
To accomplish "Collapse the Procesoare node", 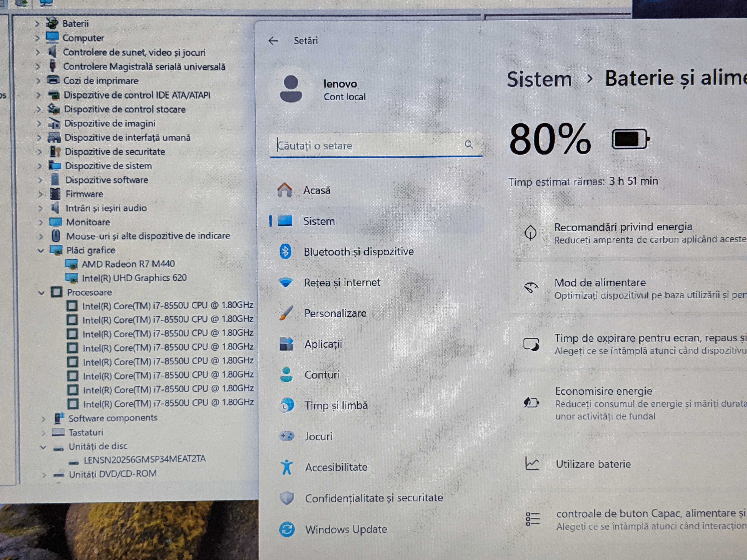I will coord(41,293).
